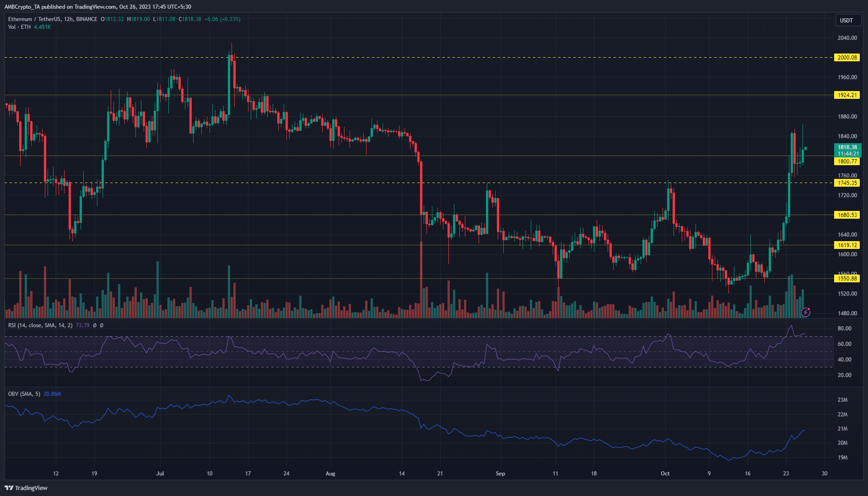Click the volume value 4.451K
This screenshot has height=496, width=868.
(42, 27)
